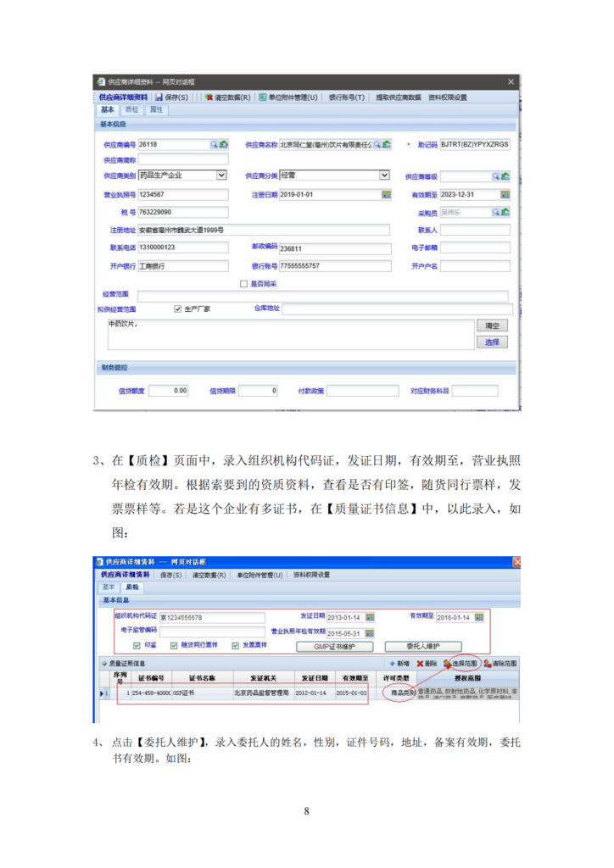Open 资料权限设置 in the 质检 dialog
The image size is (614, 868).
[x=312, y=576]
